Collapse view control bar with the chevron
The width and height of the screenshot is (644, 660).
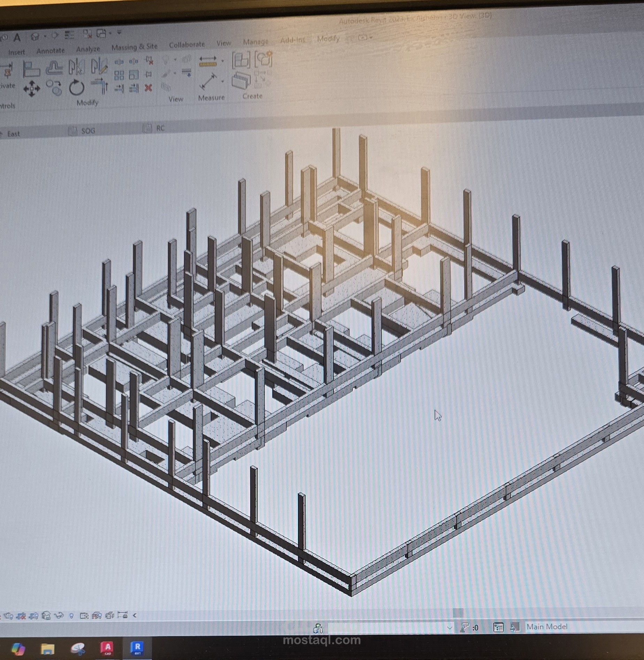pyautogui.click(x=135, y=615)
